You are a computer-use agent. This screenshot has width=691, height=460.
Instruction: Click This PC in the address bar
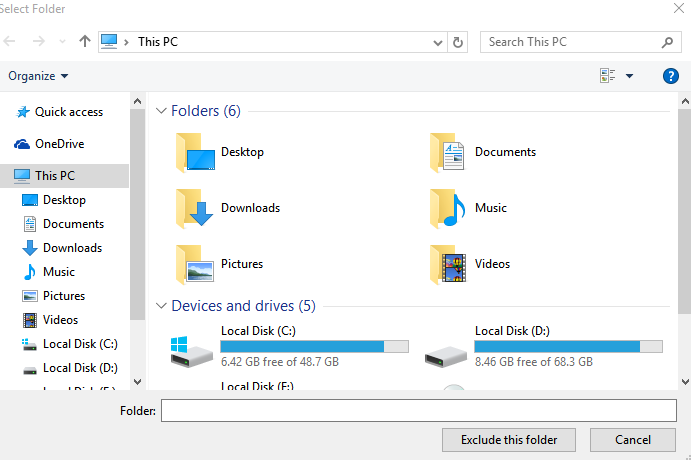tap(158, 42)
